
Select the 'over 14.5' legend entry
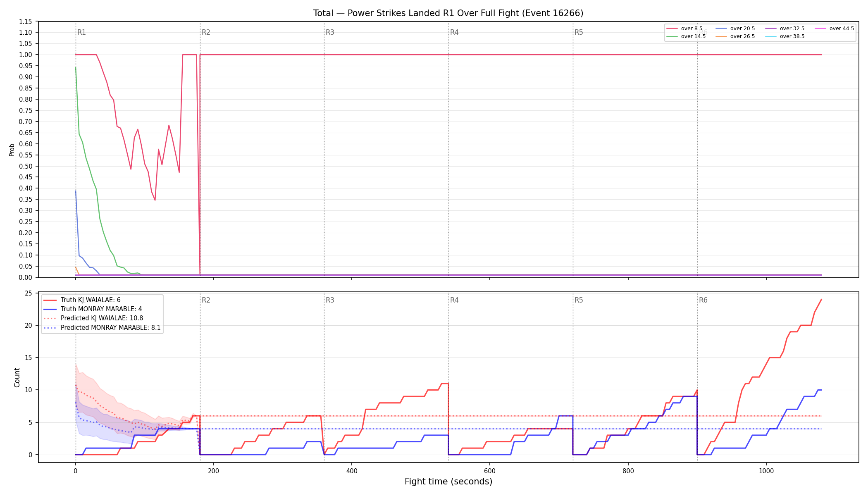(x=686, y=36)
